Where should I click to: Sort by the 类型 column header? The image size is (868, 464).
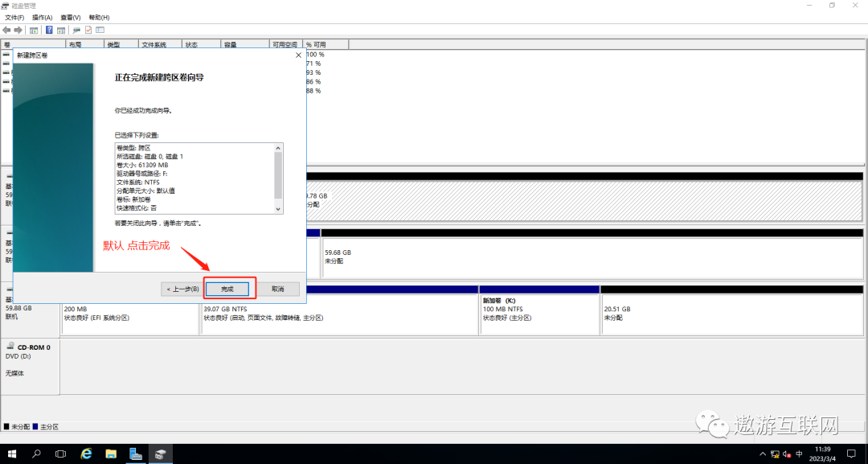pyautogui.click(x=121, y=44)
